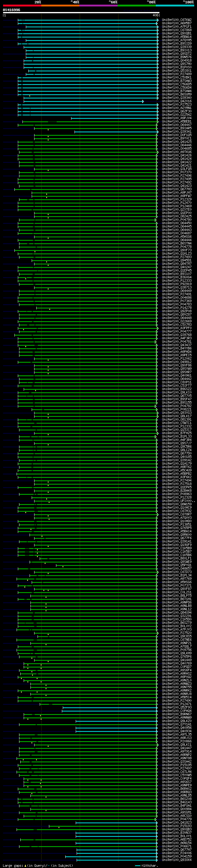Image resolution: width=197 pixels, height=868 pixels.
Task: Click the cyan alignment bar for A9PJV4
Action: coord(115,118)
